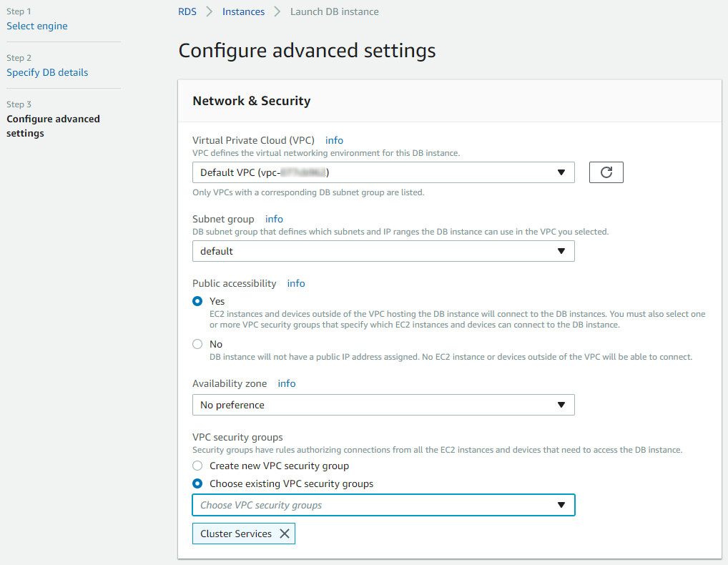The height and width of the screenshot is (565, 728).
Task: Open the Availability zone dropdown
Action: 383,405
